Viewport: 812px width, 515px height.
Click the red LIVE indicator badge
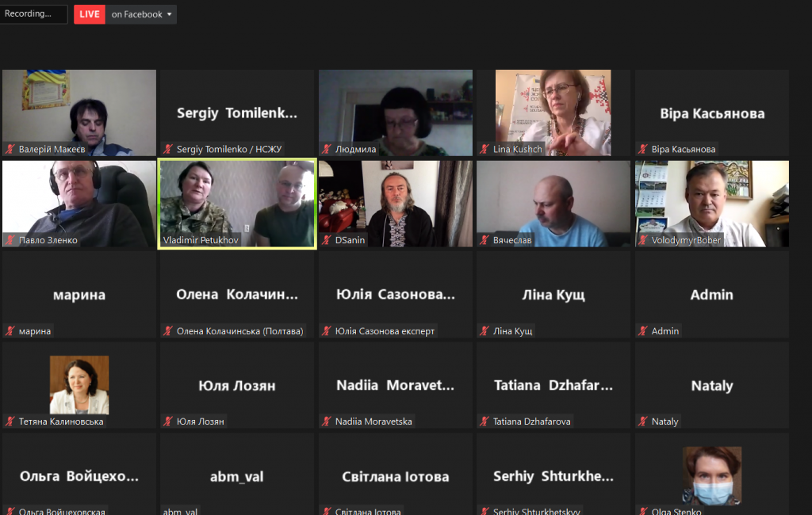pos(90,14)
